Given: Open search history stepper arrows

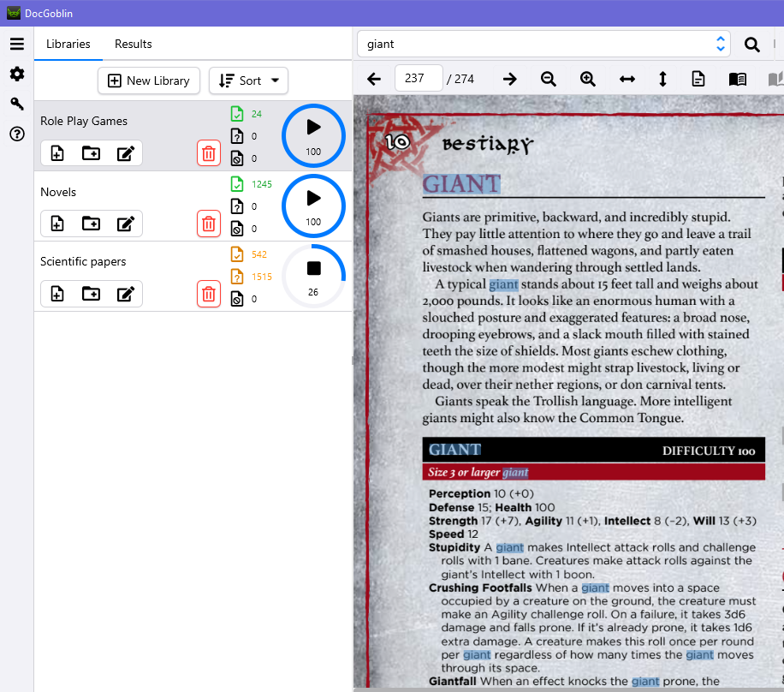Looking at the screenshot, I should point(721,44).
